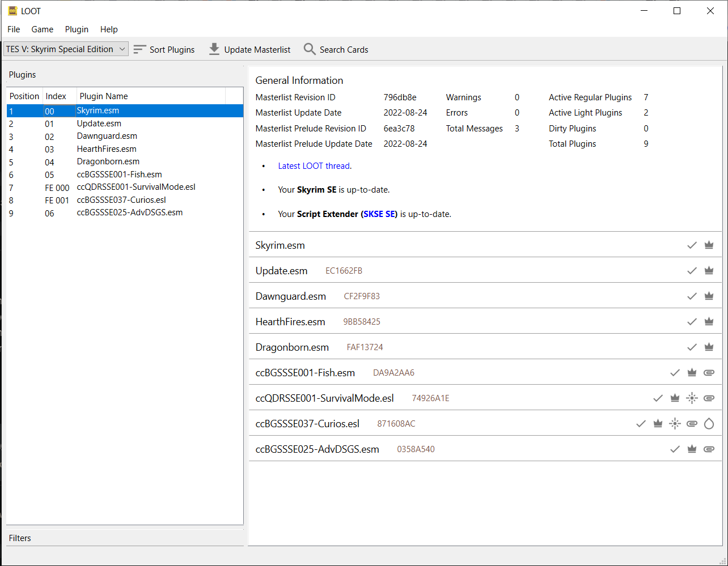Image resolution: width=728 pixels, height=566 pixels.
Task: Open the Plugin menu
Action: (x=77, y=29)
